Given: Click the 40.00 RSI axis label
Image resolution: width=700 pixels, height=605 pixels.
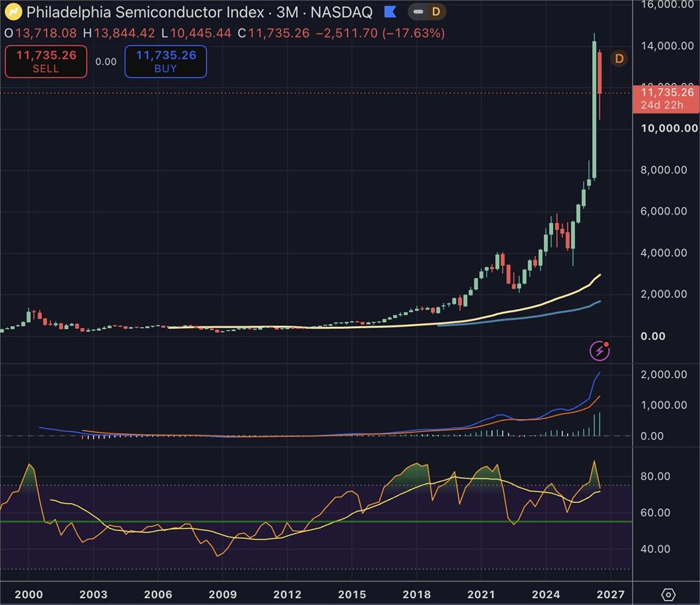Looking at the screenshot, I should [x=656, y=549].
